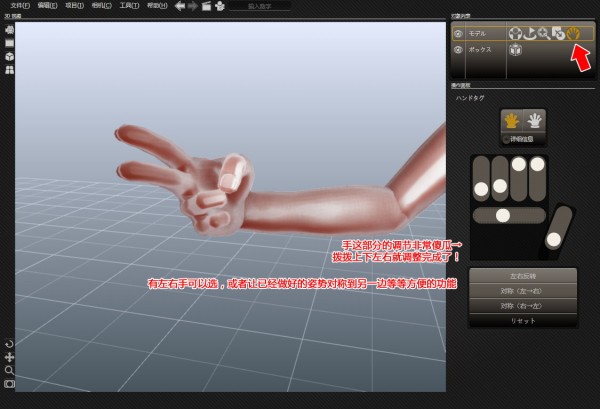Click the magnifier zoom icon in モデル row
600x409 pixels.
[x=543, y=33]
